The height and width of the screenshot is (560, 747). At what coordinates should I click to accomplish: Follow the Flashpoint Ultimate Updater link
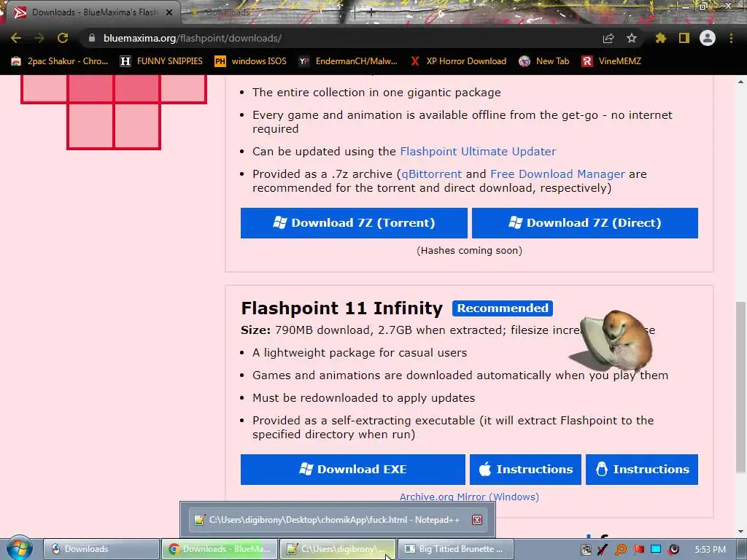pos(478,152)
